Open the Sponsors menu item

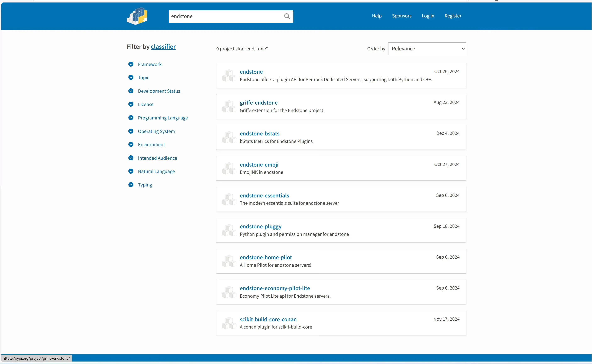point(402,16)
